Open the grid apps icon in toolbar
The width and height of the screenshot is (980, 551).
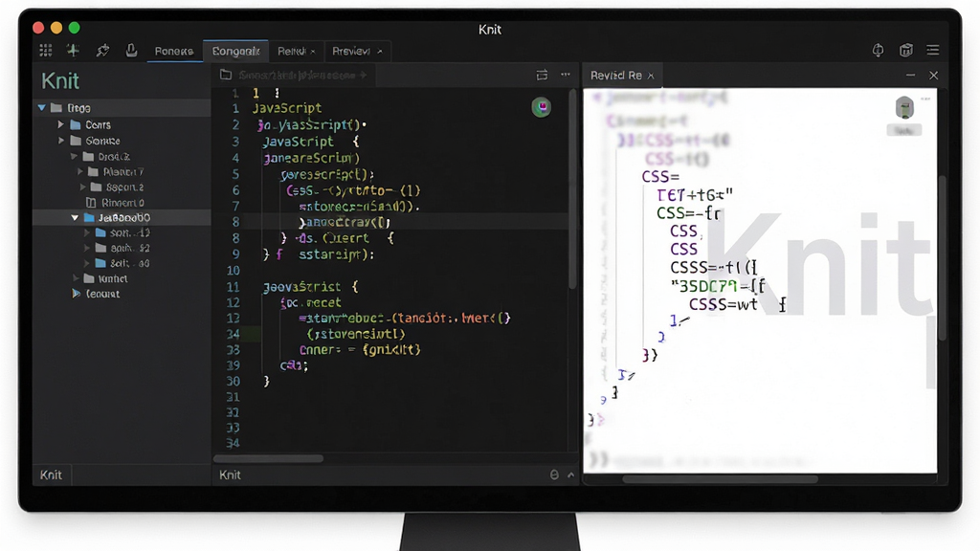click(46, 51)
